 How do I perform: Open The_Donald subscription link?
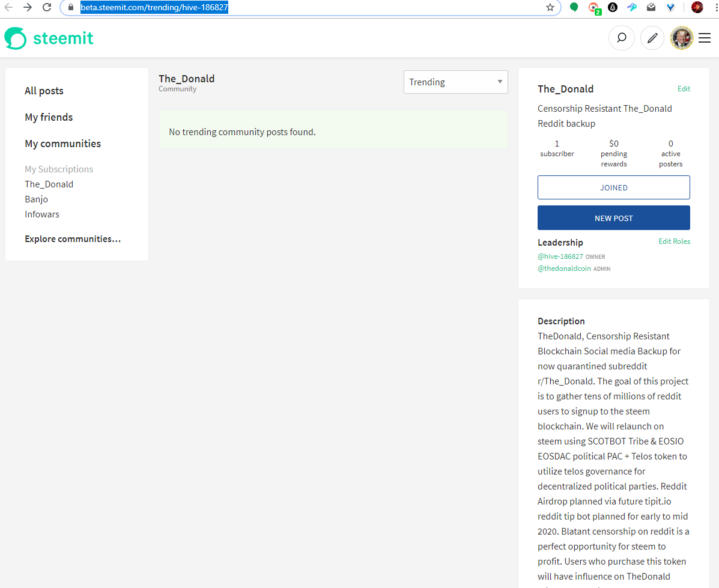coord(49,184)
